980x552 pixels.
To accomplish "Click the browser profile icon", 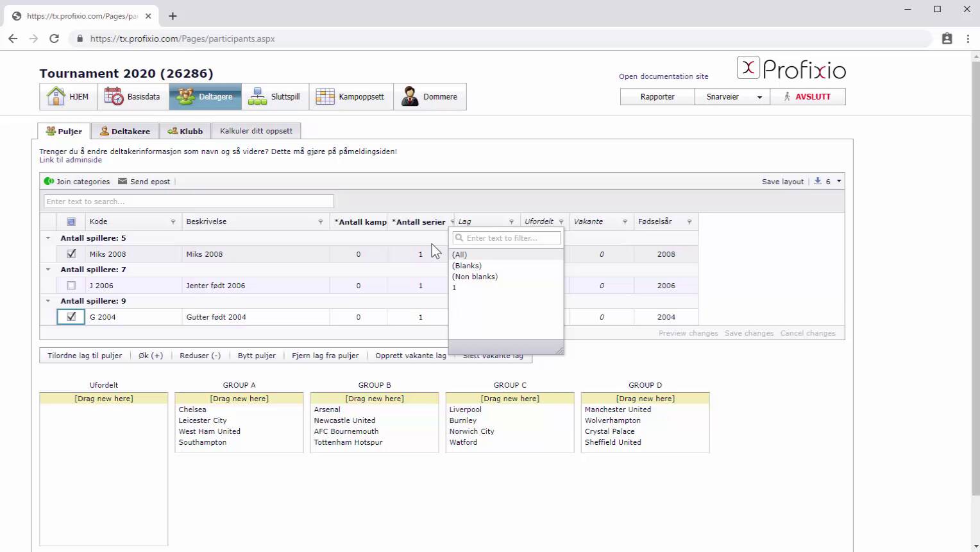I will click(947, 39).
